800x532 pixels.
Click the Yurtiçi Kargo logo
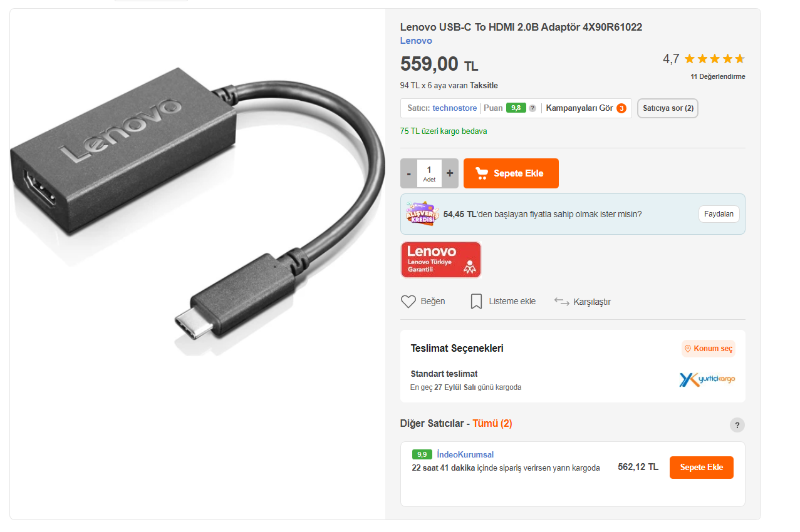click(x=707, y=379)
